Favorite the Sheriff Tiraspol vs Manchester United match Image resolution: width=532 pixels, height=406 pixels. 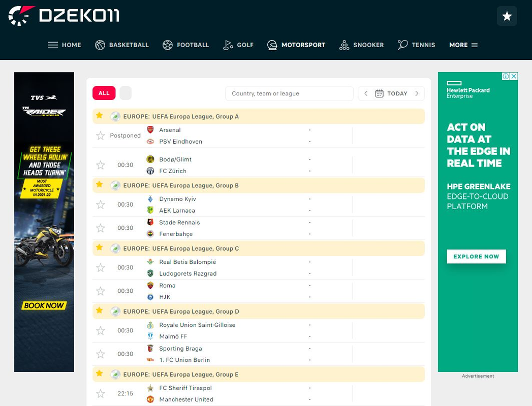coord(101,394)
